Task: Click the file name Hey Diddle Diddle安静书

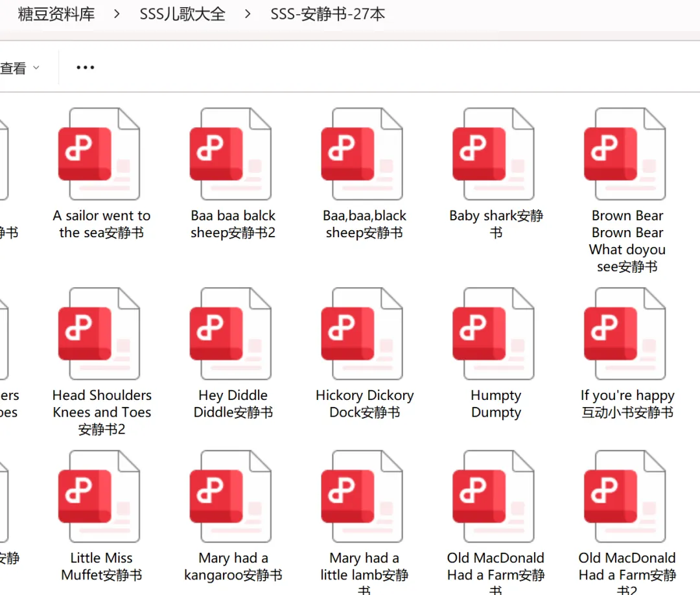Action: point(233,404)
